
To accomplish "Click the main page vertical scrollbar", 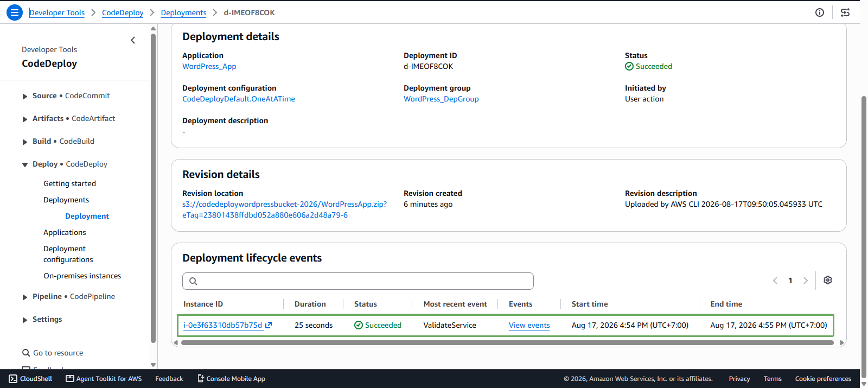I will [864, 236].
